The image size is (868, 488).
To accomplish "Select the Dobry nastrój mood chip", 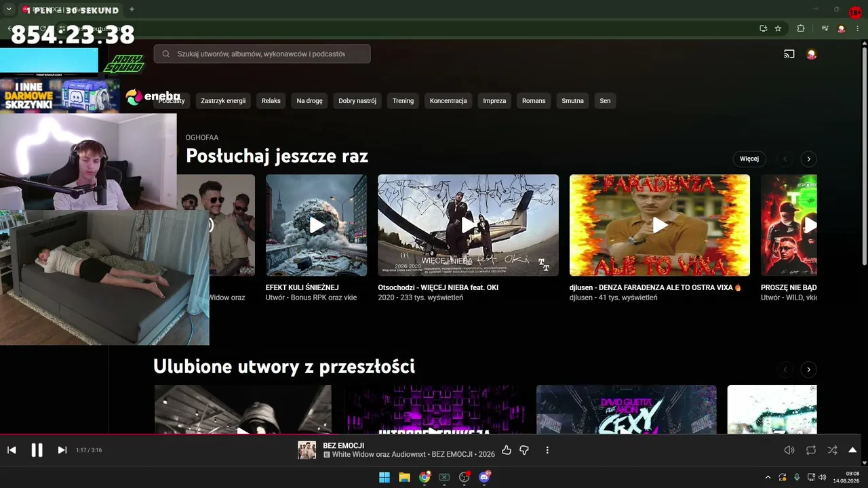I will 357,101.
